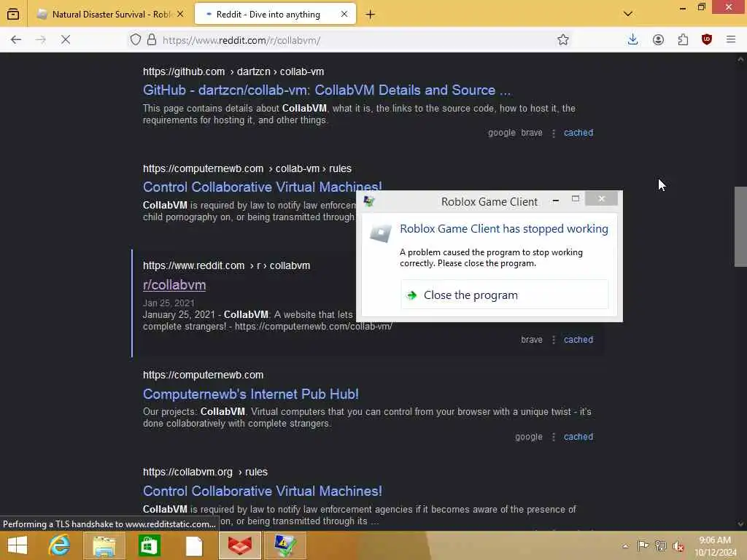Click the https://collabvm.org › rules breadcrumb

click(205, 472)
